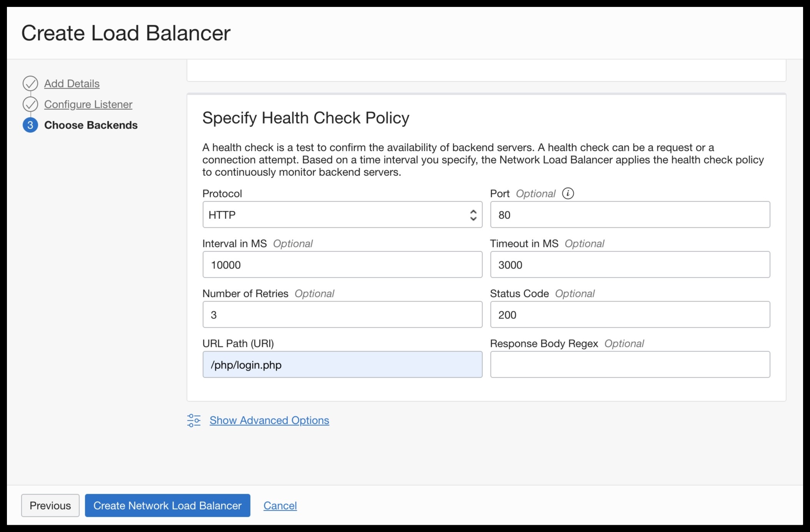
Task: Click the Number of Retries field
Action: pyautogui.click(x=342, y=314)
